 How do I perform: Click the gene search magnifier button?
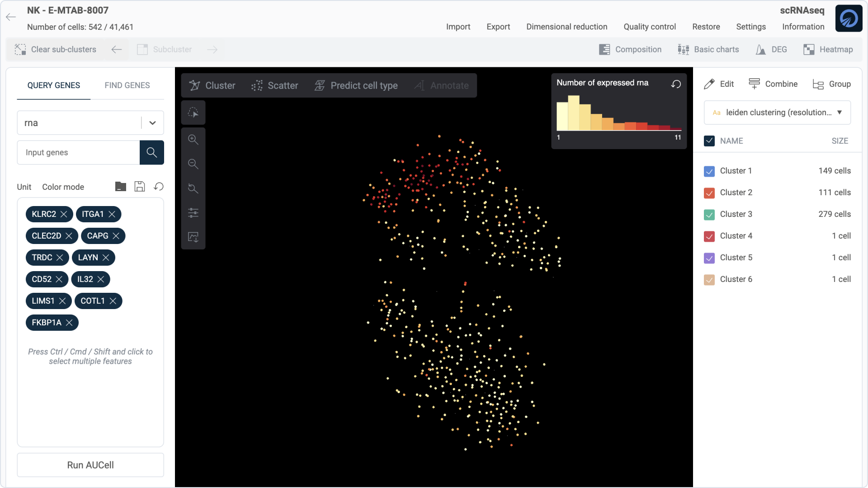[x=152, y=153]
